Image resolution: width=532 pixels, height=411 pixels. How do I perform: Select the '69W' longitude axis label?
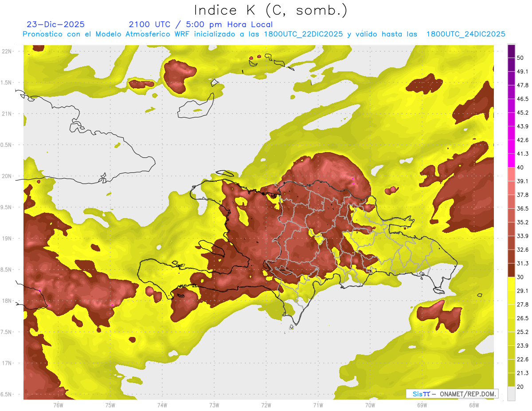[x=422, y=405]
